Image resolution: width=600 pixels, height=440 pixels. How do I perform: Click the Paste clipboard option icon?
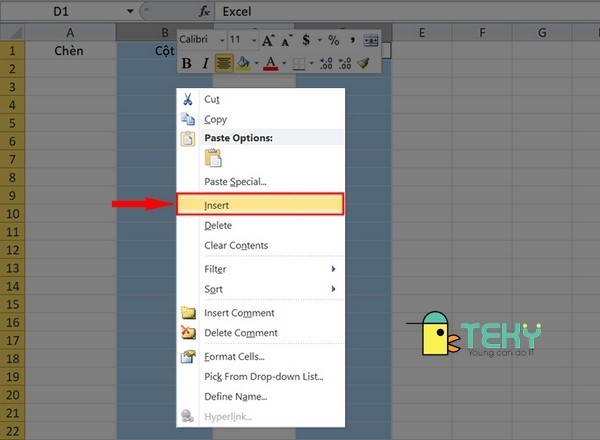pyautogui.click(x=213, y=158)
